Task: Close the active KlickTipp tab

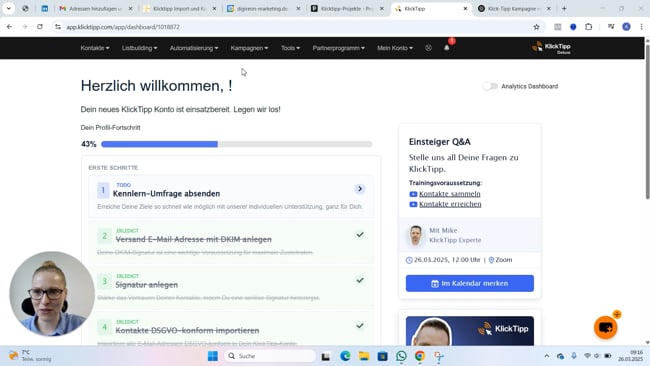Action: [x=465, y=8]
